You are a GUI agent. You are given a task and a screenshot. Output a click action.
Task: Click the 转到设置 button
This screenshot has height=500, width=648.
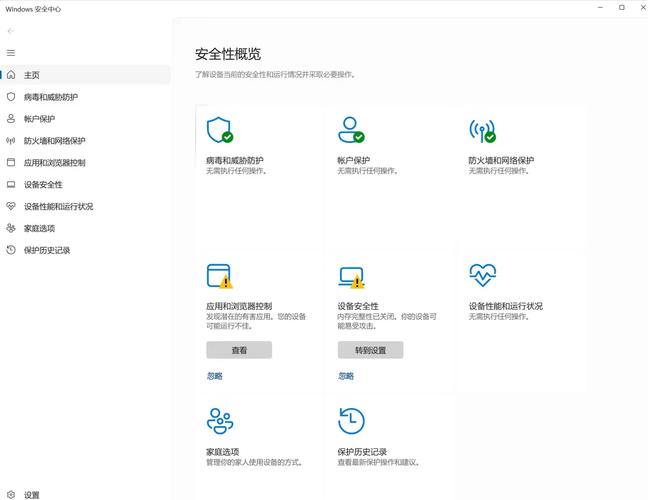(370, 350)
